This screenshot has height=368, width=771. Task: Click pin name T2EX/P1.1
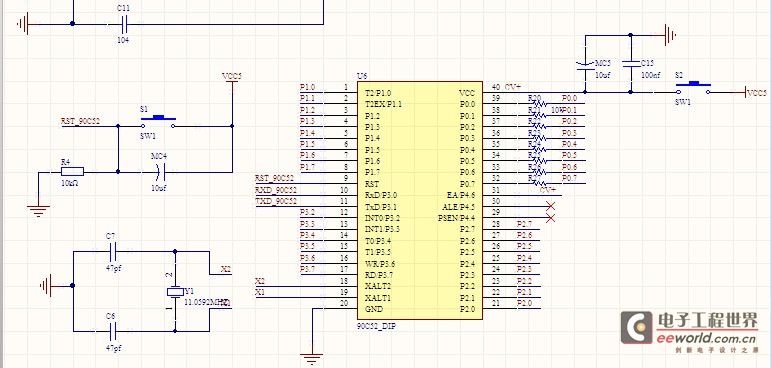[383, 104]
